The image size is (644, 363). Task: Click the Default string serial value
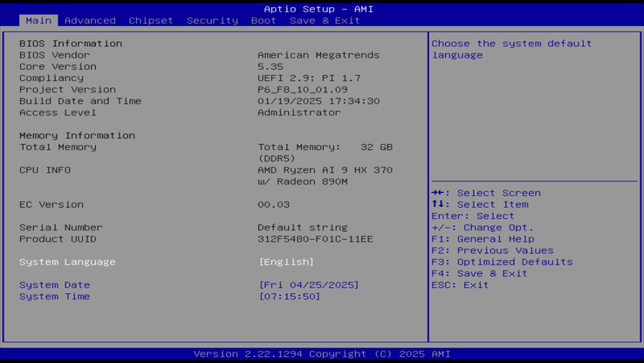click(303, 228)
